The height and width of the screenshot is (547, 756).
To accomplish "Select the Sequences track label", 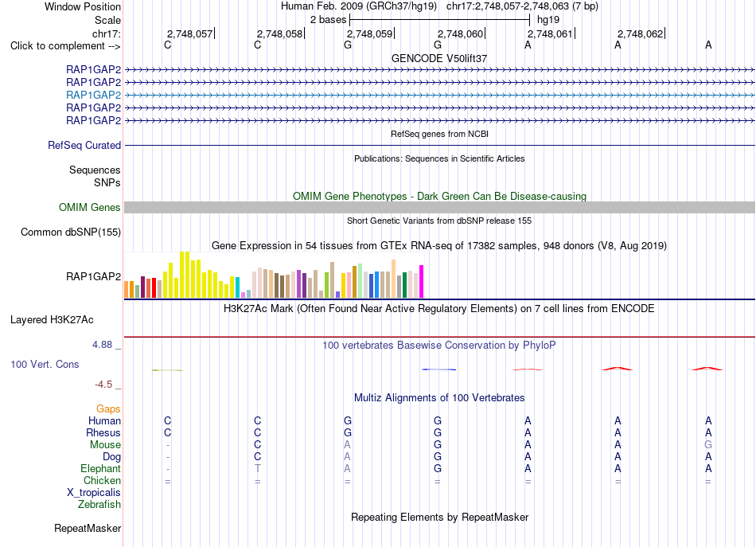I will (95, 170).
